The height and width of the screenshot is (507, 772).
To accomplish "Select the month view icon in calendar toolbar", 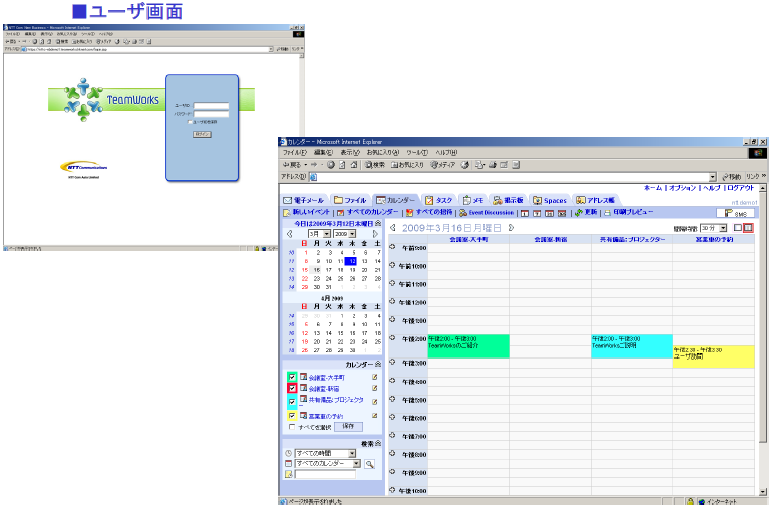I will (x=549, y=214).
